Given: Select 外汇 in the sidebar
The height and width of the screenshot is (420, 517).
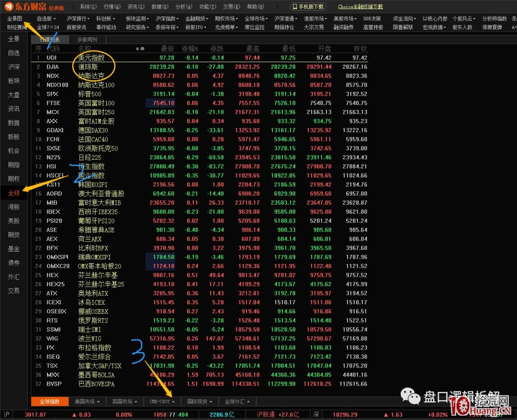Looking at the screenshot, I should coord(13,276).
